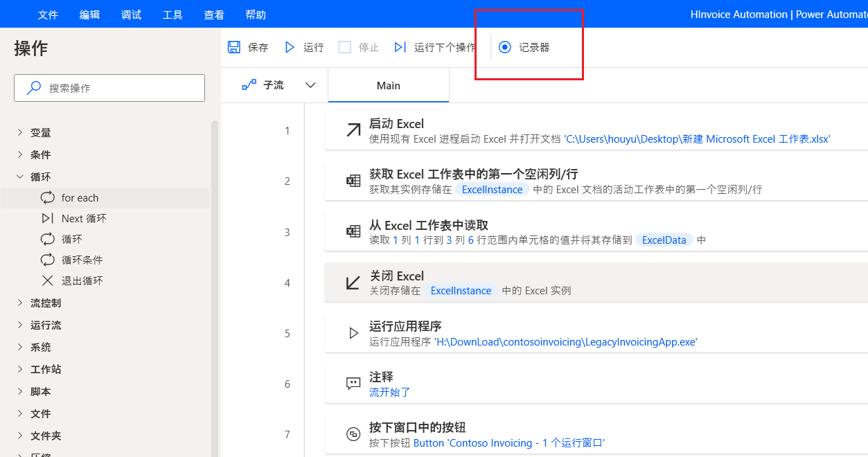This screenshot has height=457, width=868.
Task: Click the 运行下个操作 step-over icon
Action: coord(399,46)
